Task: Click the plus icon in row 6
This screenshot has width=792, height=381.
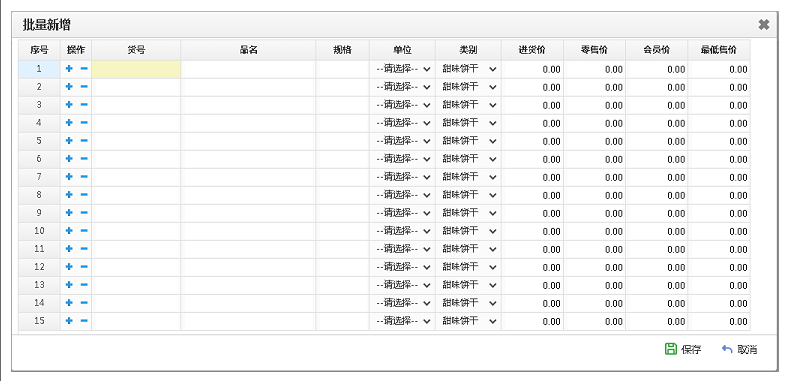Action: point(69,159)
